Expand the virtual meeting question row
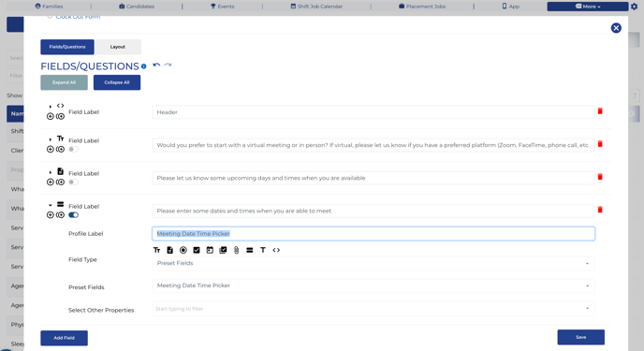The height and width of the screenshot is (351, 644). coord(51,139)
